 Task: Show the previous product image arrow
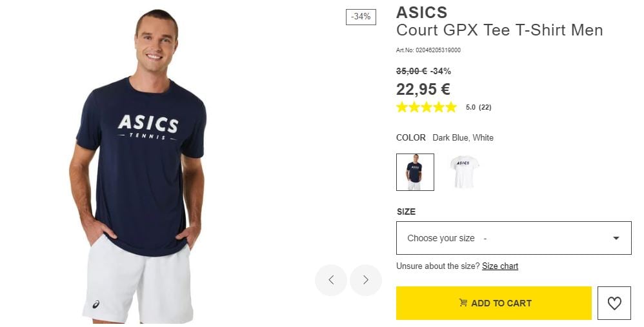[x=331, y=280]
